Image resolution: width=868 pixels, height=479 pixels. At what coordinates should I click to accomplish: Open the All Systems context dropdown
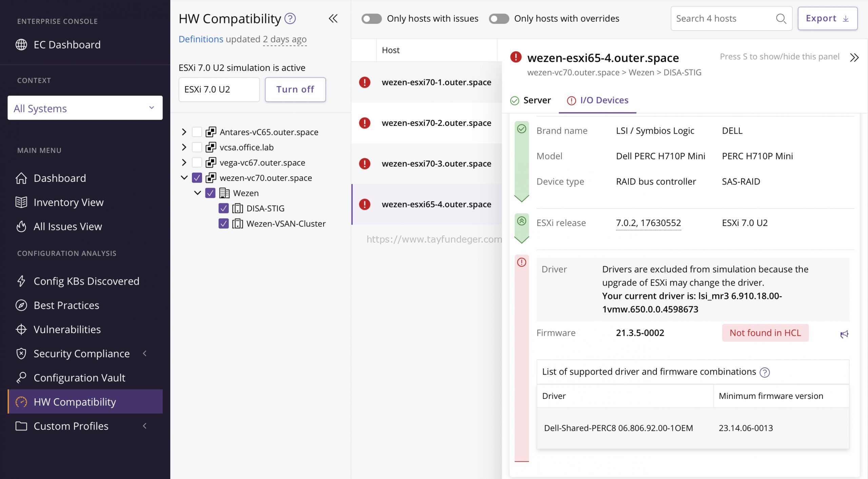click(85, 108)
